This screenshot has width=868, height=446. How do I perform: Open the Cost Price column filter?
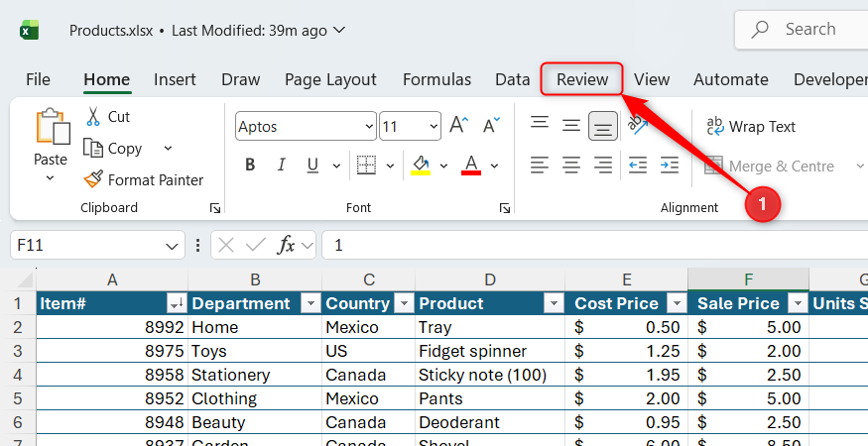pos(677,303)
